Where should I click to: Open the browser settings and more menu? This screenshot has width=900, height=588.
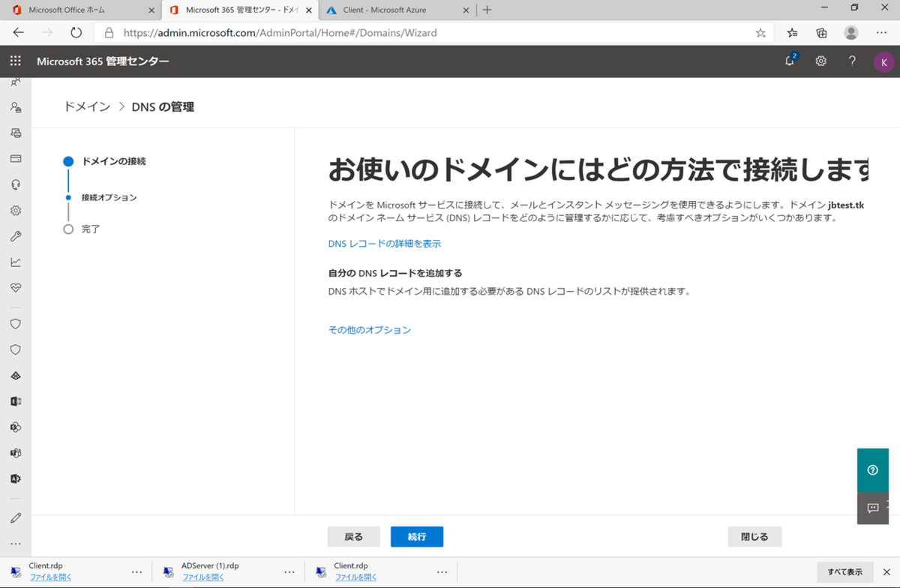click(881, 33)
